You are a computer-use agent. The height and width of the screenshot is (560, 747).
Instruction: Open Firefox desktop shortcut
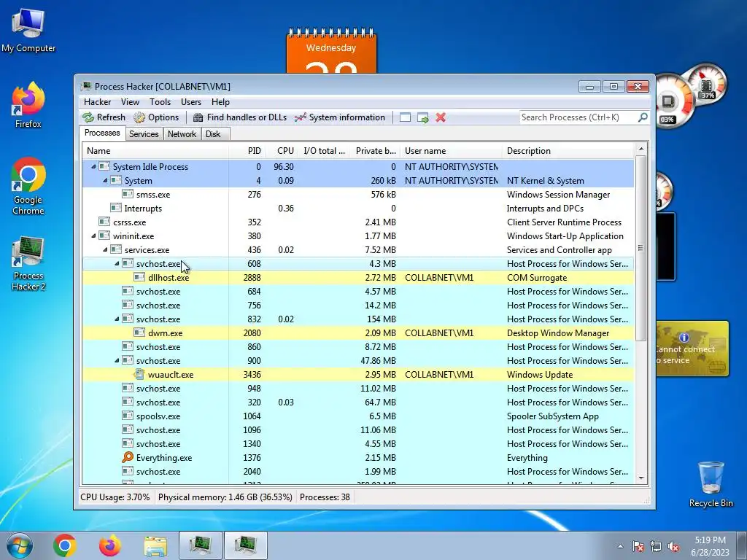click(28, 105)
